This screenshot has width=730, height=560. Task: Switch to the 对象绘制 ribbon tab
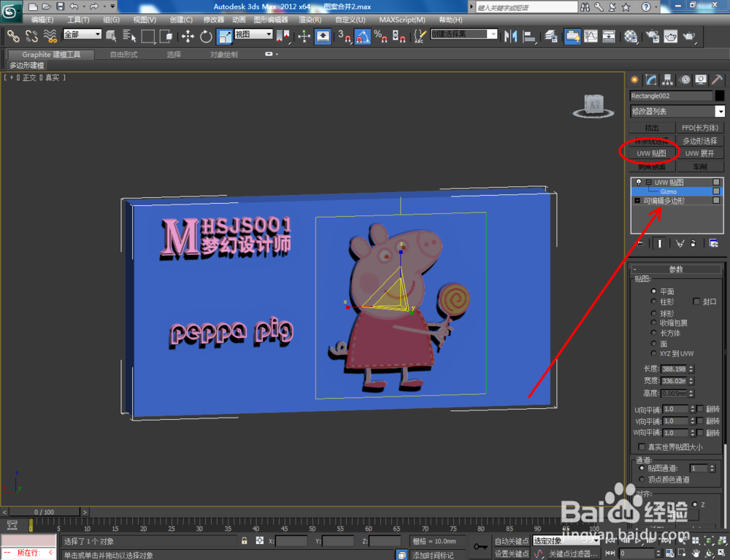tap(224, 55)
